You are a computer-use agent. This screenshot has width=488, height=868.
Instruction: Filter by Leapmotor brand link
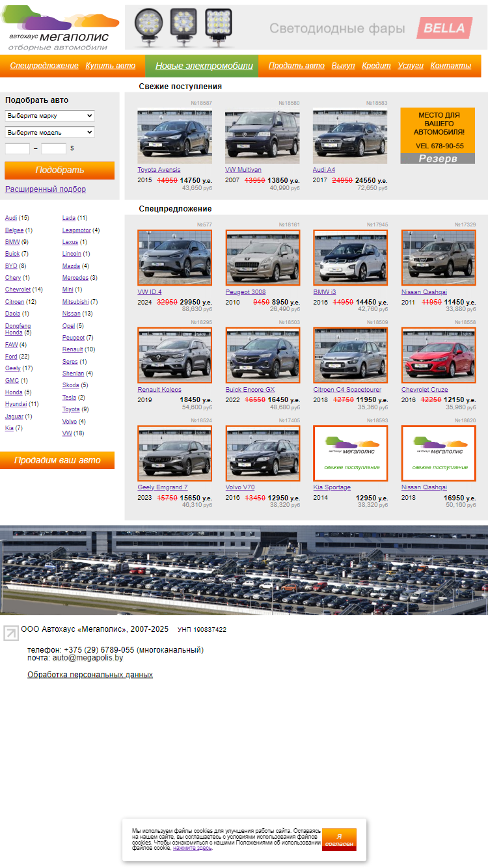(77, 230)
